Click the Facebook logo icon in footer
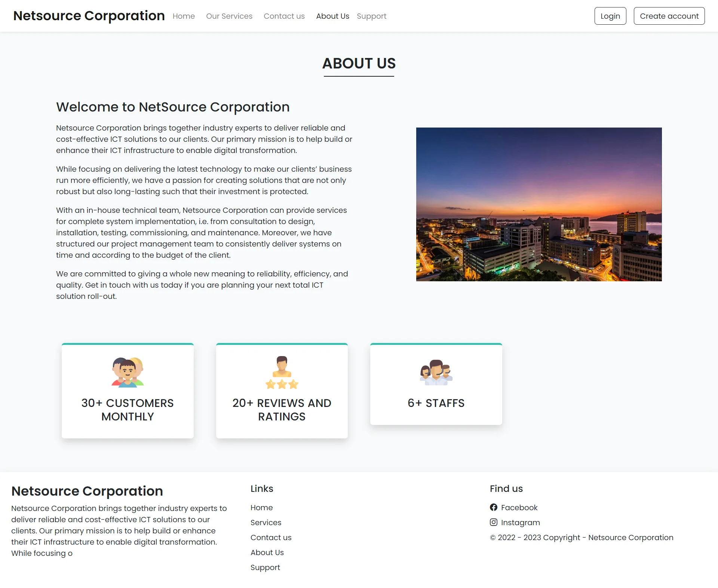 tap(494, 507)
